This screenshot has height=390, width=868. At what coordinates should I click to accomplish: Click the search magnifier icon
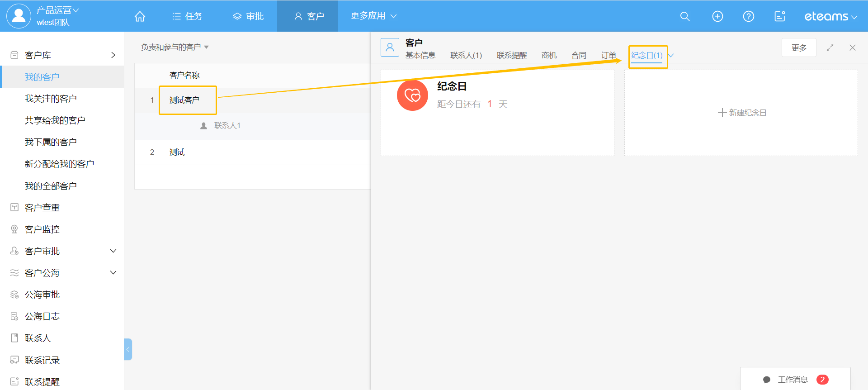click(x=685, y=16)
